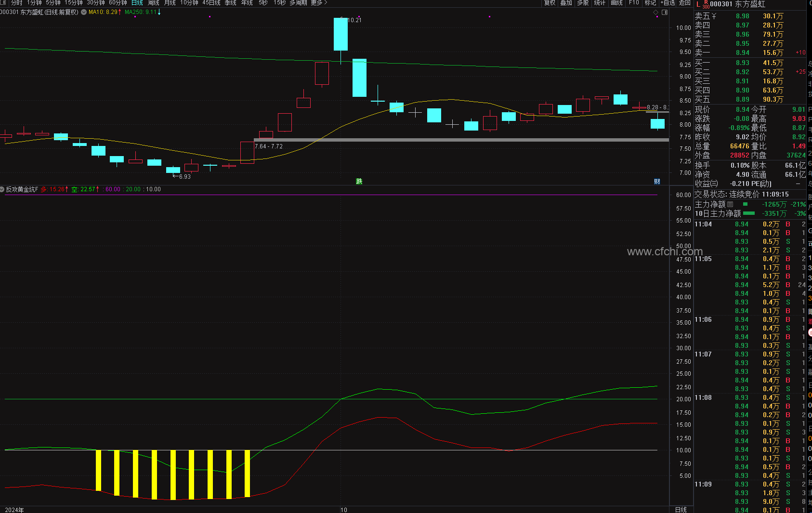
Task: Click the 总量 value 66476
Action: pyautogui.click(x=740, y=146)
